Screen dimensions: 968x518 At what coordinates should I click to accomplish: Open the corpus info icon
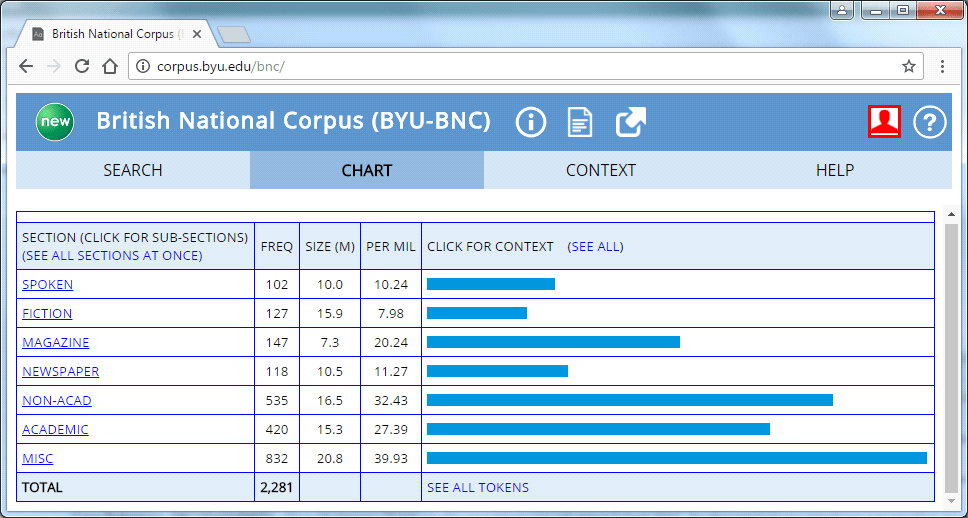point(531,122)
